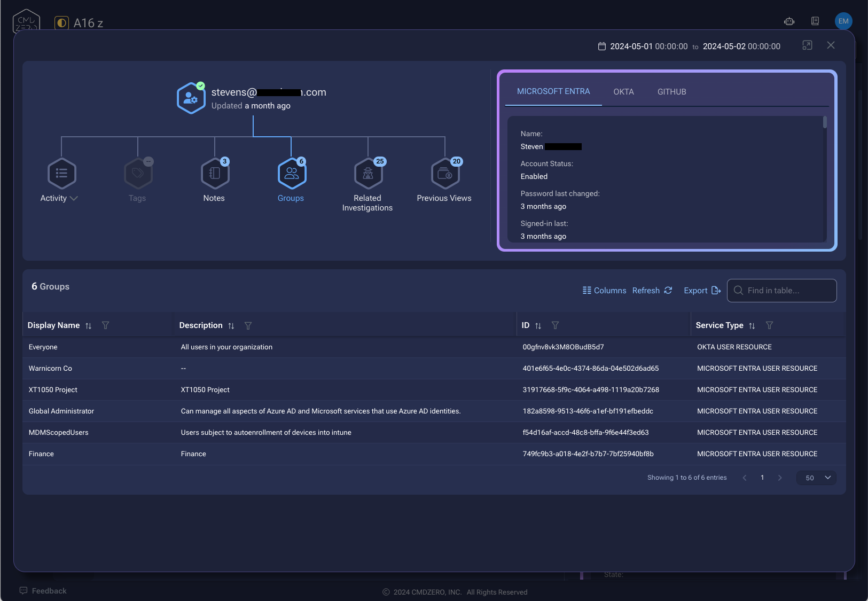
Task: Click description 'All users in your organization'
Action: click(x=226, y=347)
